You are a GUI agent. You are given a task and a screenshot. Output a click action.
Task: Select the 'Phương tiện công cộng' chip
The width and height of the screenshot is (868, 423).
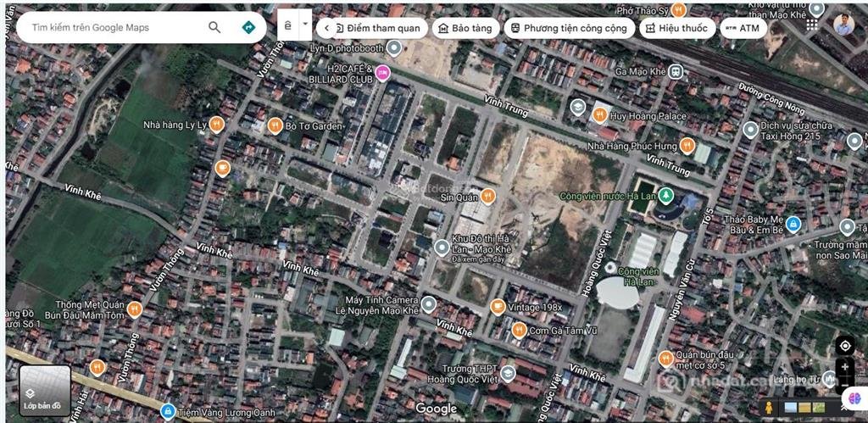click(x=569, y=28)
